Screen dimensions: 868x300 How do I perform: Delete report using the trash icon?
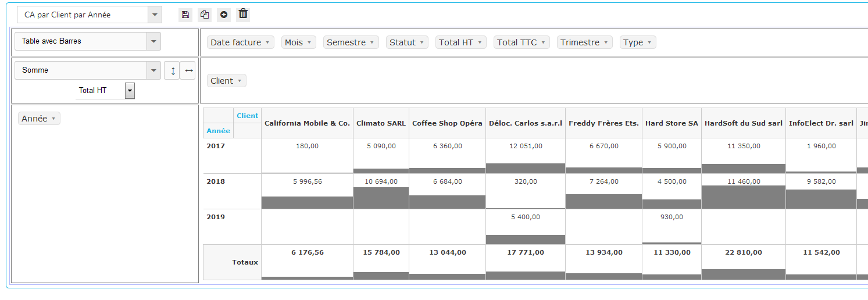click(243, 14)
